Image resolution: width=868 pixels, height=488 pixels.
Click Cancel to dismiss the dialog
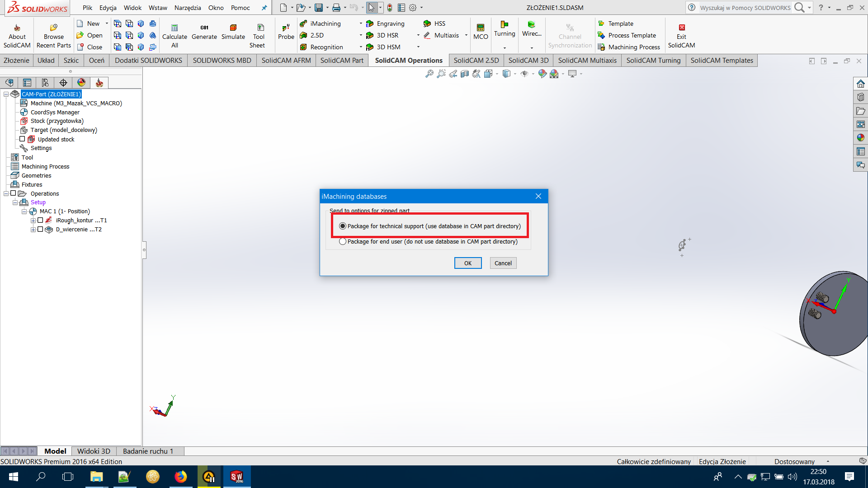(x=503, y=263)
